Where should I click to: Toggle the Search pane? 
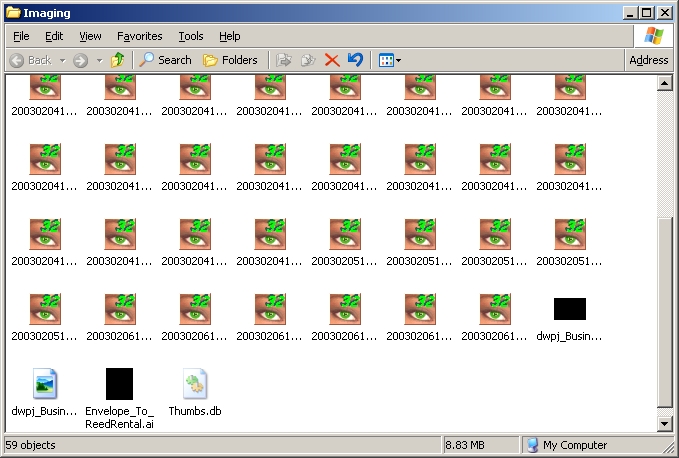point(165,60)
